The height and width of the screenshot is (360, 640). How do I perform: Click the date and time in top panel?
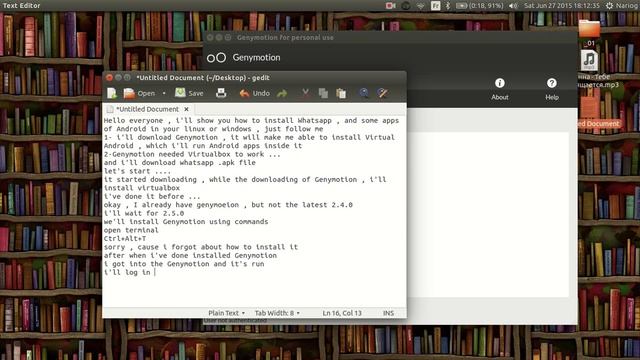[x=562, y=6]
